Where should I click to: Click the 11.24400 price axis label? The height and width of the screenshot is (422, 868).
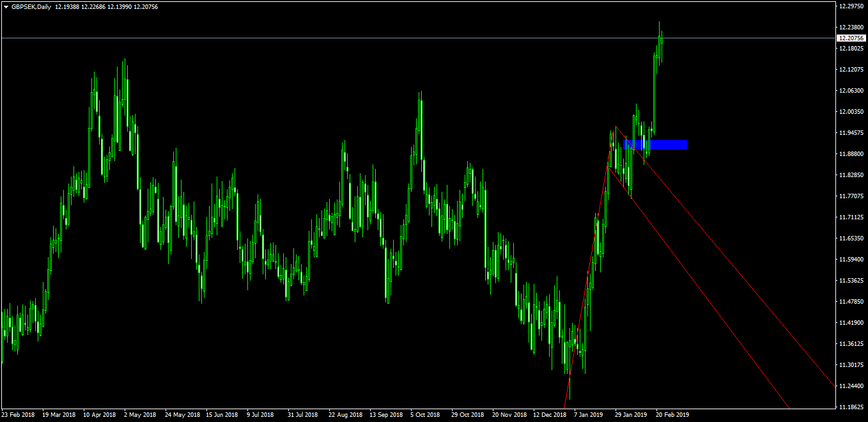[851, 386]
